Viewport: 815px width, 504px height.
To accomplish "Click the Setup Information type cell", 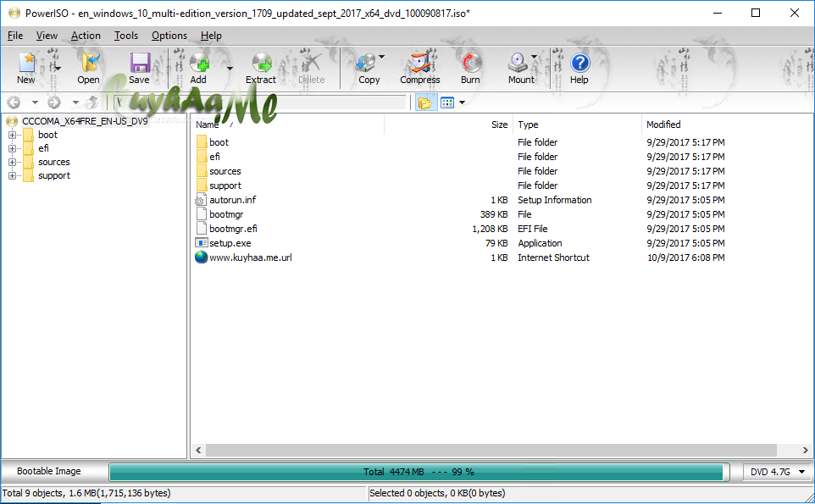I will tap(555, 200).
